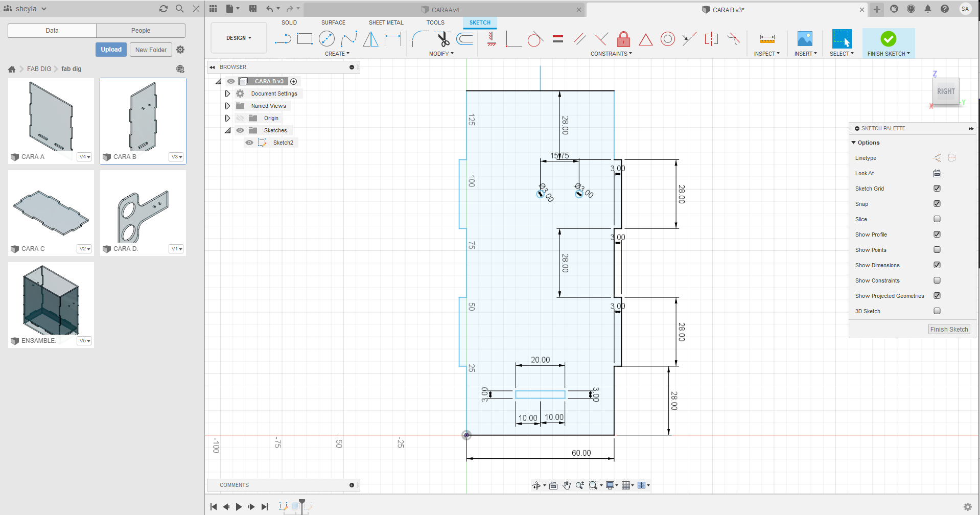Open the DESIGN workspace dropdown
980x515 pixels.
[x=238, y=37]
